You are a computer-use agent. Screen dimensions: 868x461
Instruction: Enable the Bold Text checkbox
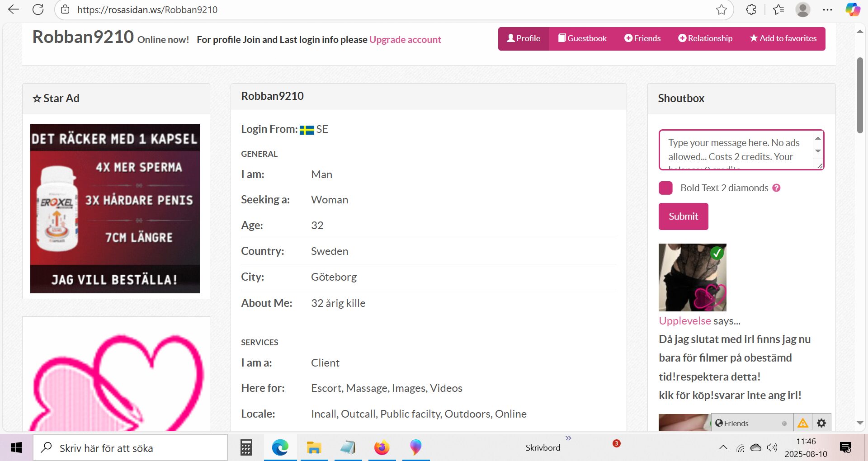(x=665, y=188)
